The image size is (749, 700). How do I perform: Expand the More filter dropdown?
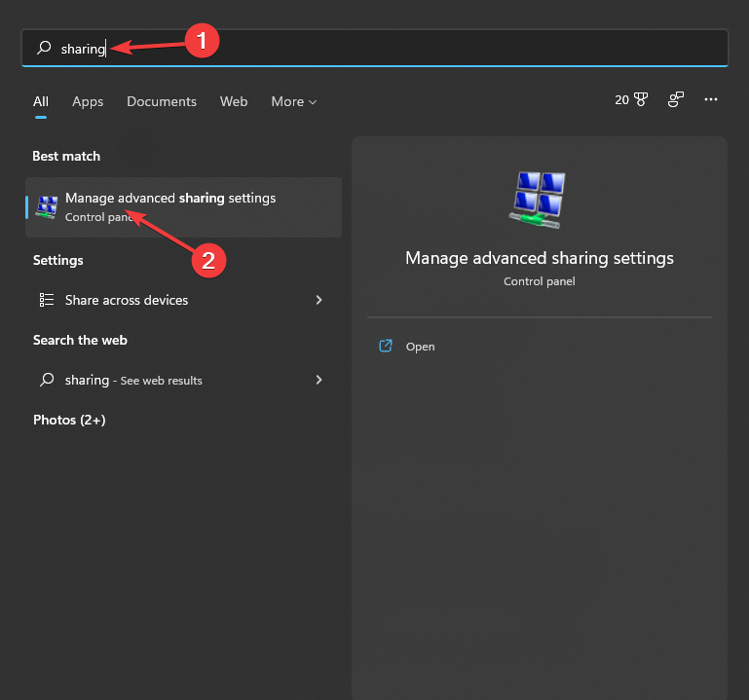coord(293,101)
